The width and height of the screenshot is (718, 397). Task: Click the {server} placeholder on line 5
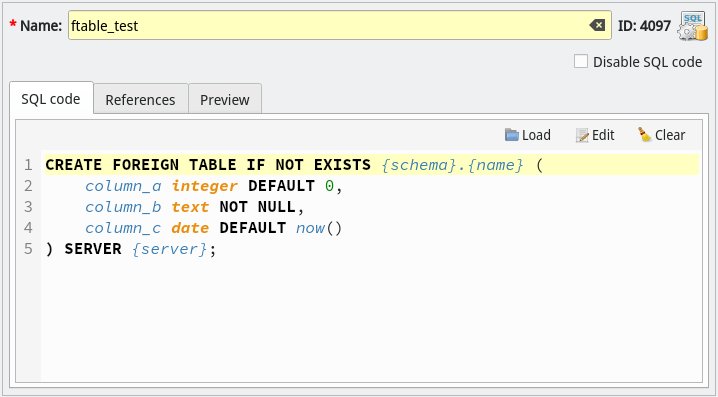click(170, 250)
